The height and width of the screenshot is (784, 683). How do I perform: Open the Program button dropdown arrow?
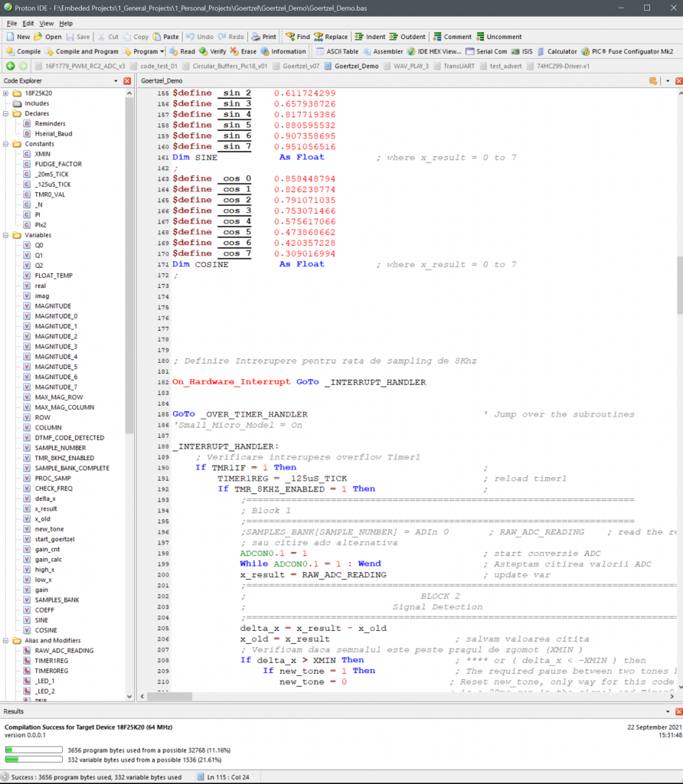point(163,52)
